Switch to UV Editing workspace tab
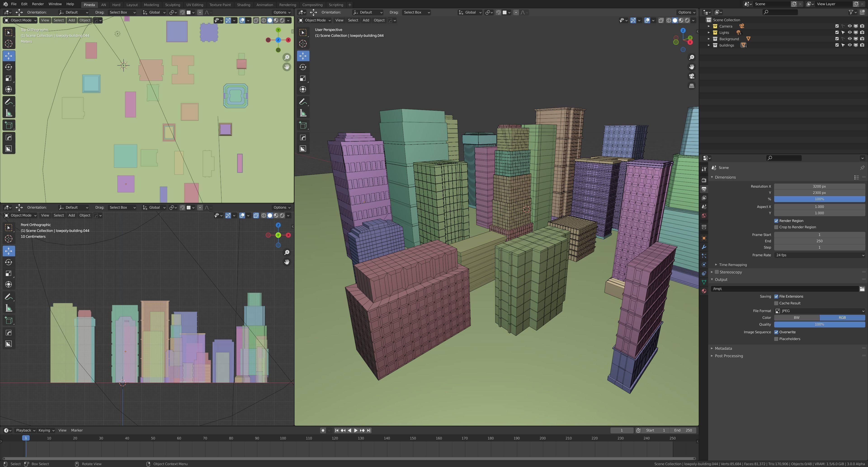 pos(194,5)
